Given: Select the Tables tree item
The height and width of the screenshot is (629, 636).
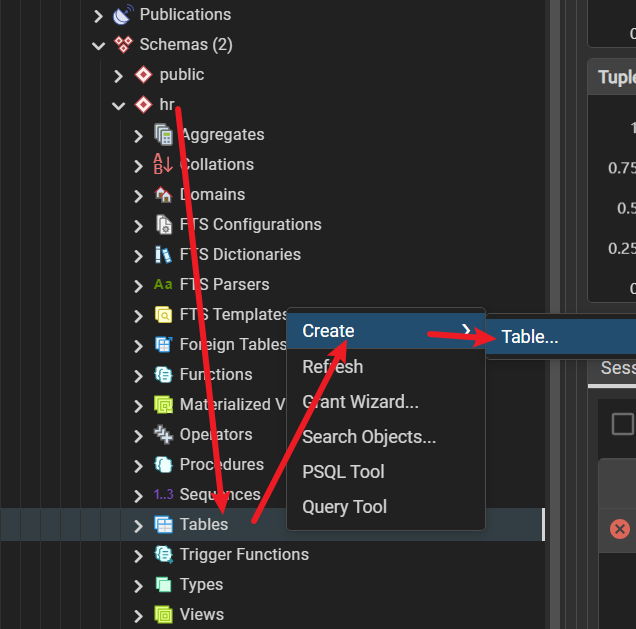Looking at the screenshot, I should [204, 524].
